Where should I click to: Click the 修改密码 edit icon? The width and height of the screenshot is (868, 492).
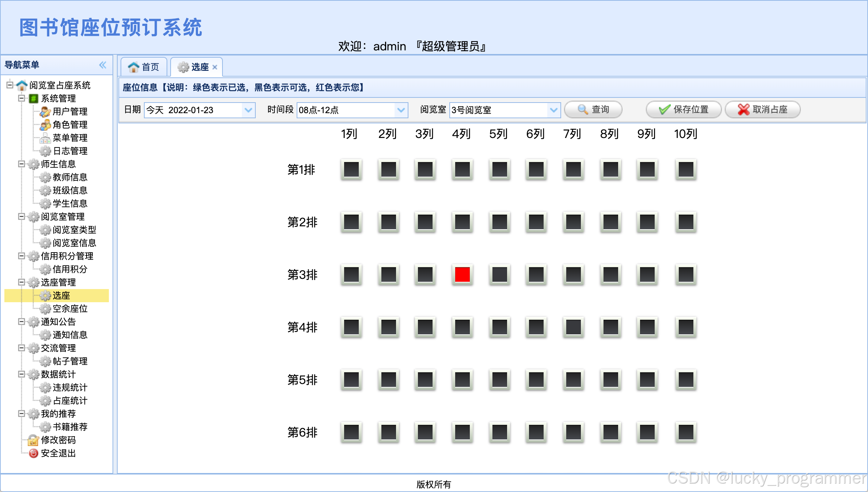click(x=33, y=440)
